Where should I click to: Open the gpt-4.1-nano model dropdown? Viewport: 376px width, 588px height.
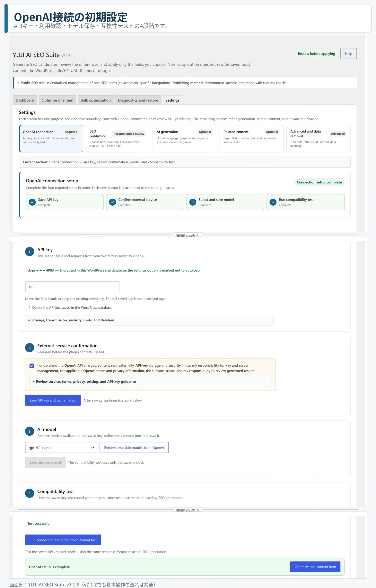click(x=61, y=448)
